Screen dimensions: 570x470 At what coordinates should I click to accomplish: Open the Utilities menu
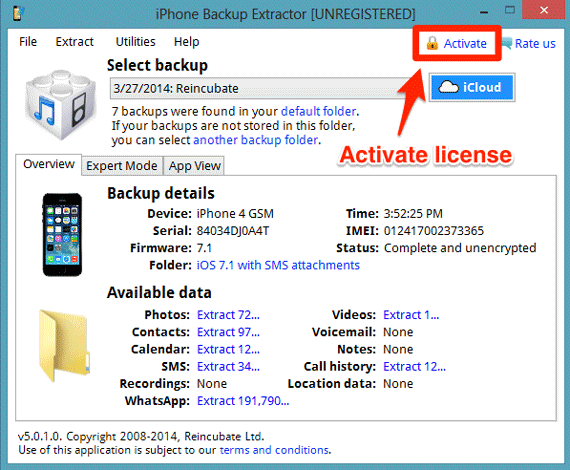point(135,42)
